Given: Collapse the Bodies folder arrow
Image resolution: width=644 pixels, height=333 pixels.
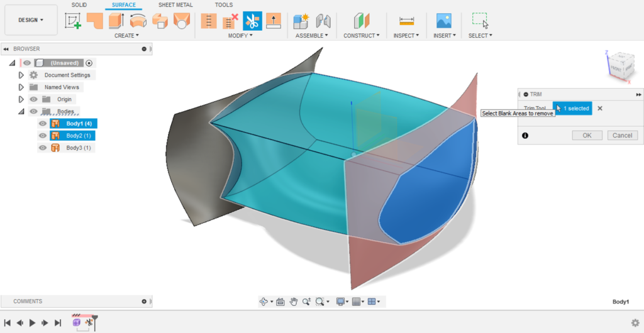Looking at the screenshot, I should [x=21, y=111].
